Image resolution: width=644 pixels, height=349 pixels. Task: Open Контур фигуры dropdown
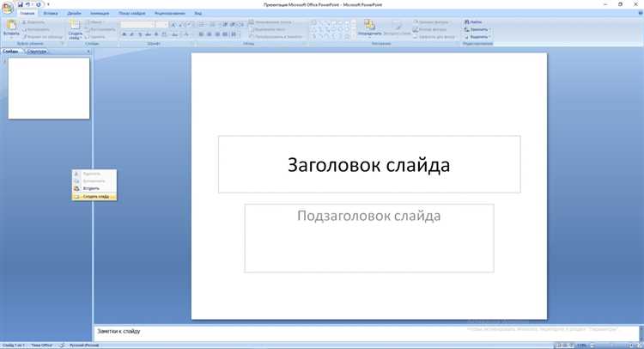431,29
